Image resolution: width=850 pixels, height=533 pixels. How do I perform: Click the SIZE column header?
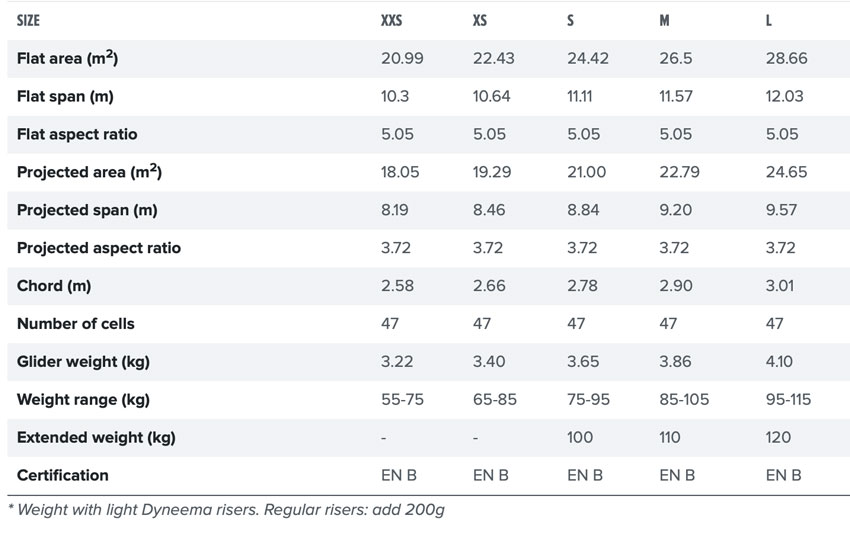[x=28, y=21]
